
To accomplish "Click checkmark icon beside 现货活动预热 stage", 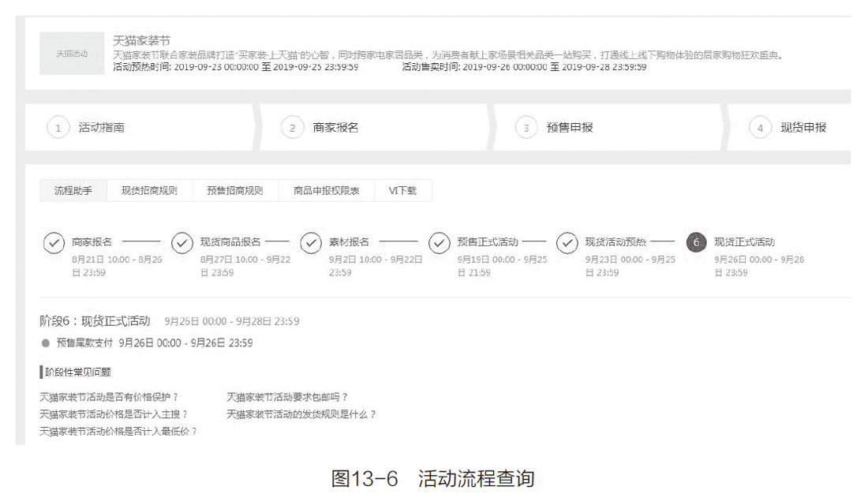I will tap(567, 243).
